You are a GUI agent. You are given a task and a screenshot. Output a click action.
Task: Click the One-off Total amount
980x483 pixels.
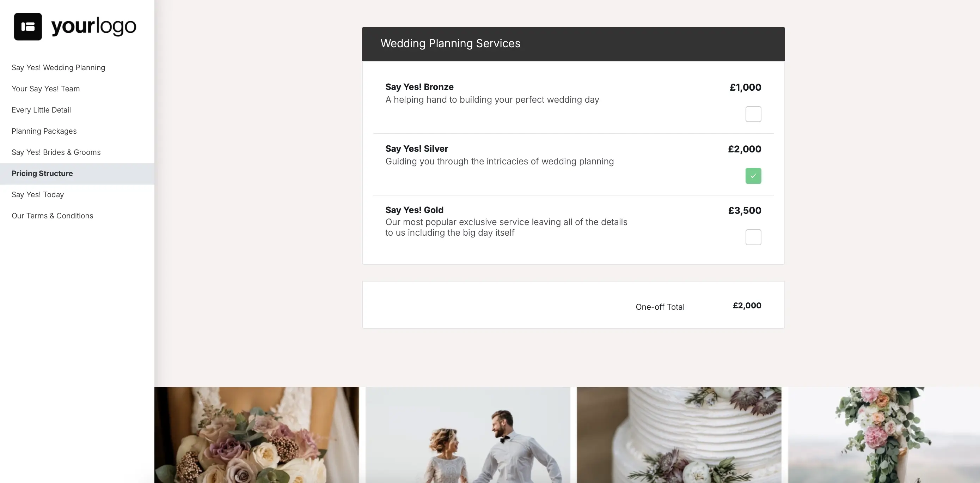(x=747, y=305)
